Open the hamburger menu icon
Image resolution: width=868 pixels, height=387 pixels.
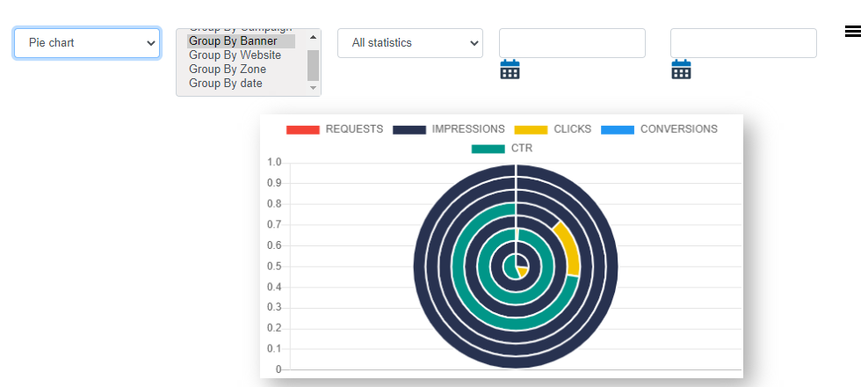[x=852, y=32]
